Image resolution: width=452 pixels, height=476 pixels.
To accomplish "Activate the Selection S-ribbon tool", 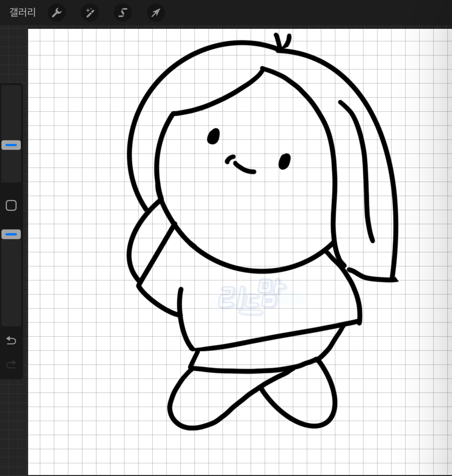I will pyautogui.click(x=123, y=13).
